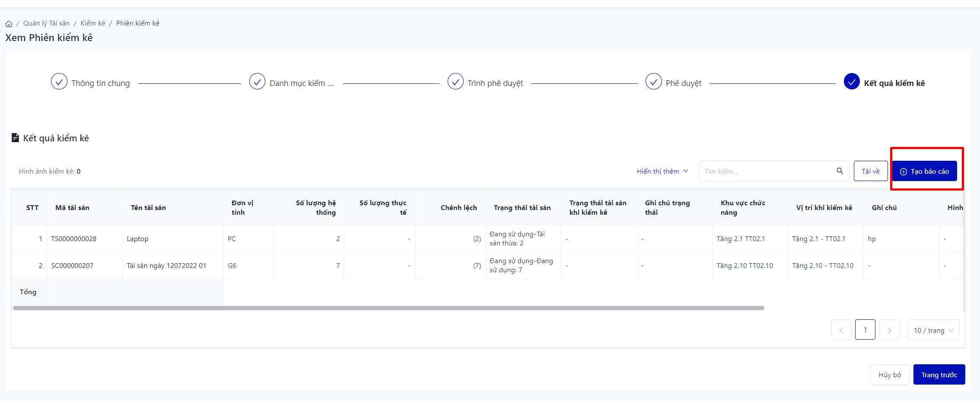Click the Thông tin chung step circle
Image resolution: width=980 pixels, height=401 pixels.
(59, 82)
